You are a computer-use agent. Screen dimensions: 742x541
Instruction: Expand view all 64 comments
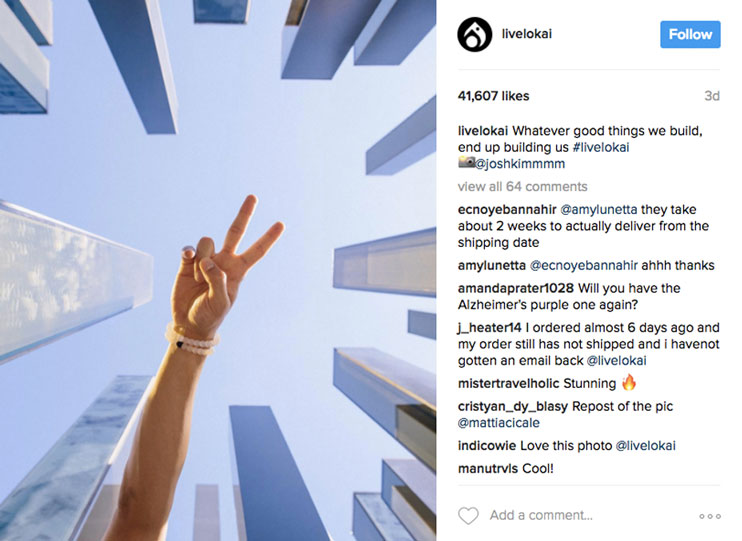(522, 186)
